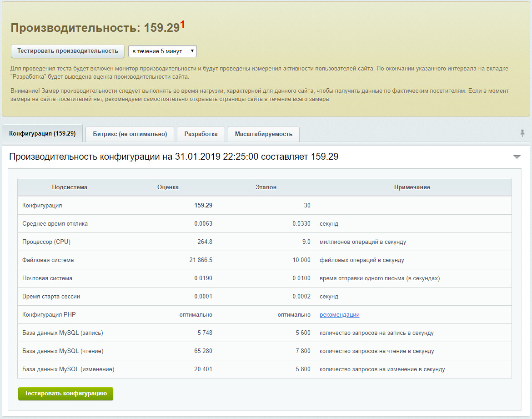Collapse the configuration performance section arrow
Screen dimensions: 532x419
[517, 157]
